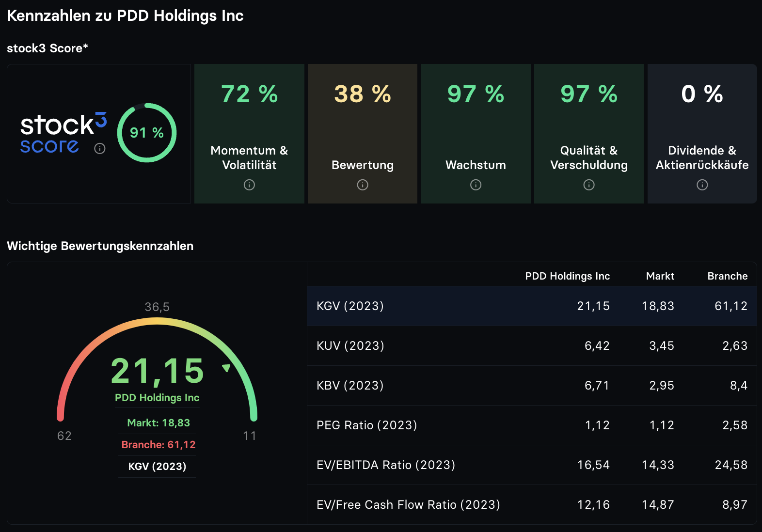Viewport: 762px width, 532px height.
Task: Click the large 21,15 gauge value
Action: point(158,371)
